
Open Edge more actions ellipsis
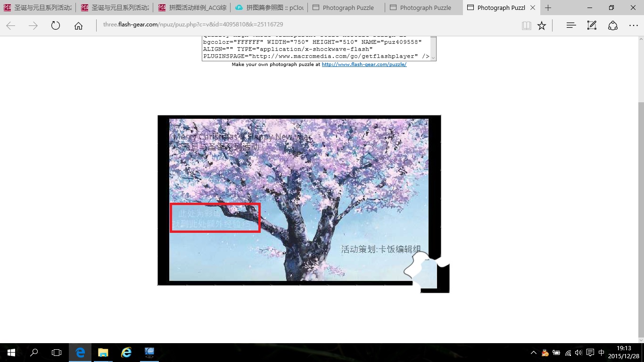click(x=633, y=26)
